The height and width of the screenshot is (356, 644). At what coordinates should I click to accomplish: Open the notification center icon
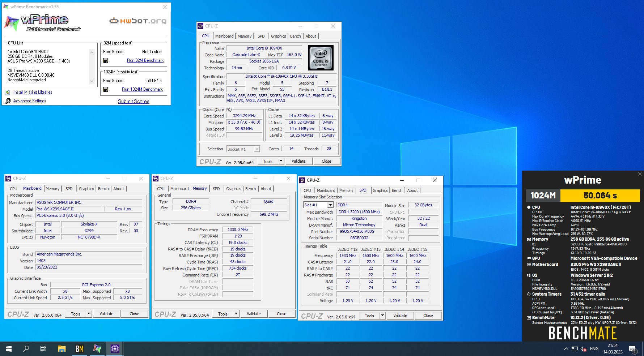632,349
